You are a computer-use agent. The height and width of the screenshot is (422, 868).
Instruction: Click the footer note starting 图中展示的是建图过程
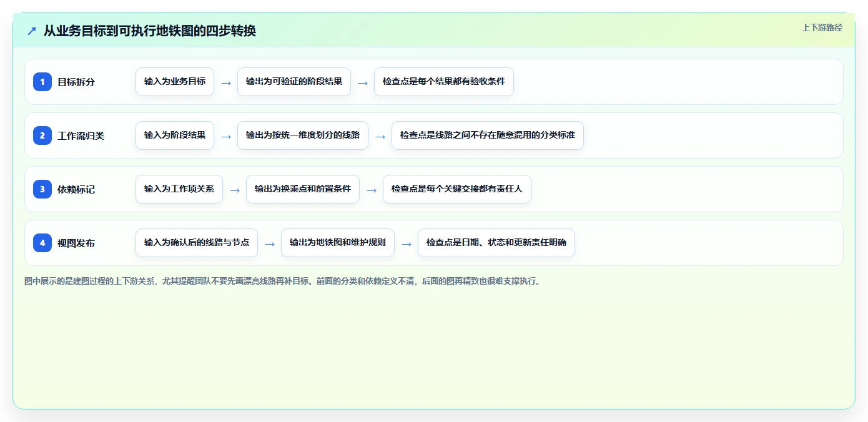(283, 281)
